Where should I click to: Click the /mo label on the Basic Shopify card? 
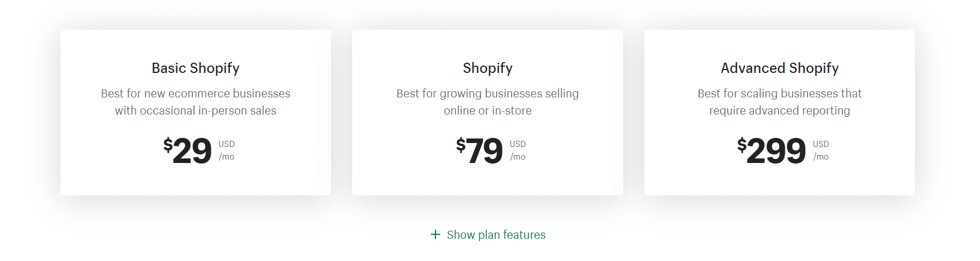tap(227, 157)
